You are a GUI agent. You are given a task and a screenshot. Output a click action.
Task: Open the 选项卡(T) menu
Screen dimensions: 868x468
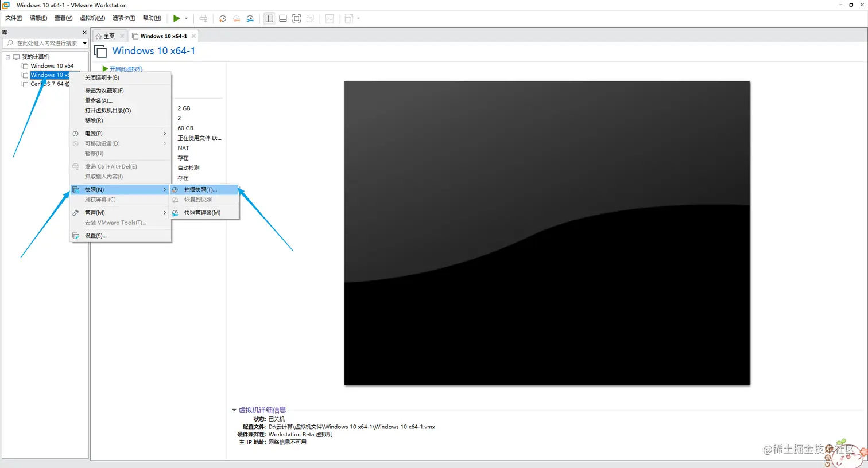coord(123,18)
